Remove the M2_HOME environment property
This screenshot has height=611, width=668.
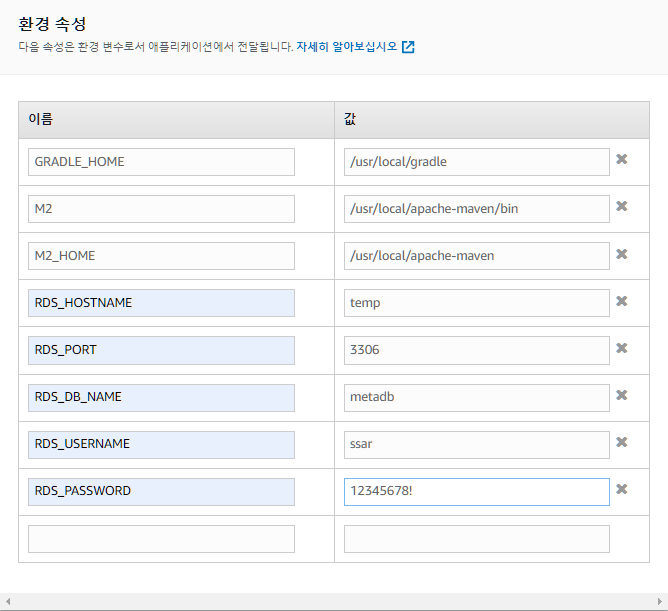coord(622,254)
